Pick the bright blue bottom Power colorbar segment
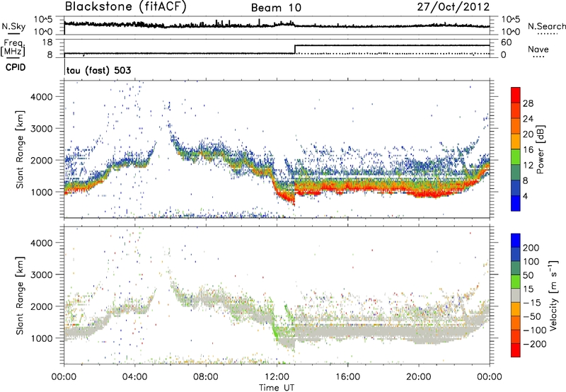This screenshot has width=566, height=392. click(x=516, y=203)
